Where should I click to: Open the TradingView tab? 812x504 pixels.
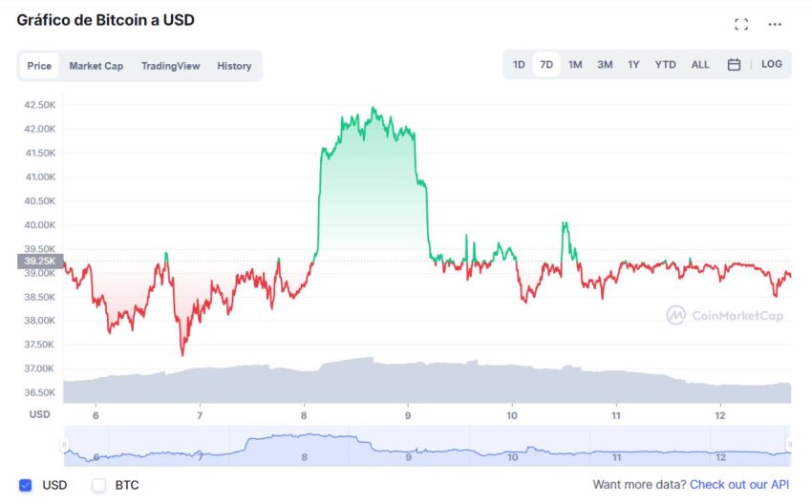coord(170,66)
